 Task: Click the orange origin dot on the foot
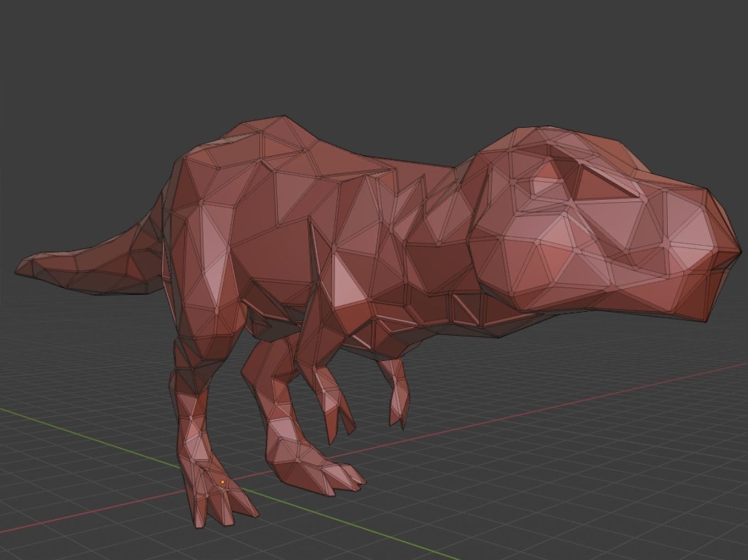tap(222, 482)
